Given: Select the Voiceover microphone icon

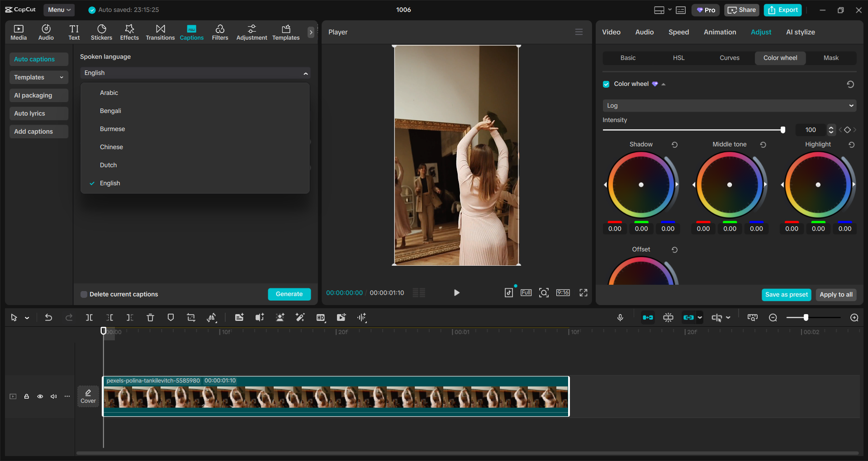Looking at the screenshot, I should [x=620, y=317].
